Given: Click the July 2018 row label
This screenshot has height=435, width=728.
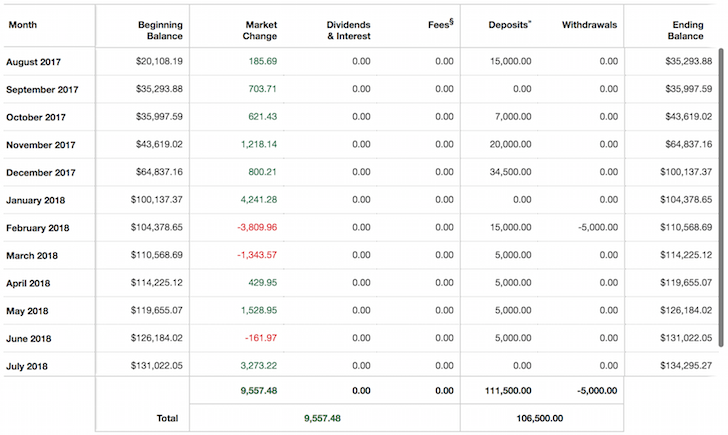Looking at the screenshot, I should pos(27,366).
